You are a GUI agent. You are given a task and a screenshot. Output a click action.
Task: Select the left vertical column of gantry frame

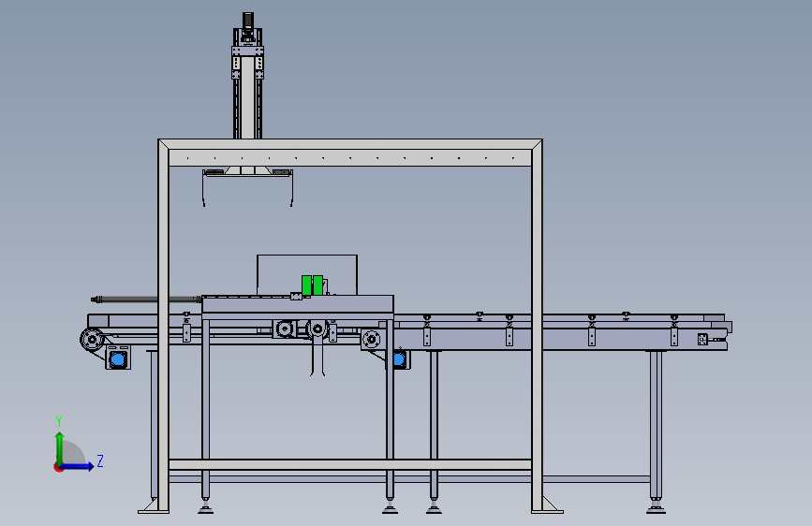tap(164, 326)
